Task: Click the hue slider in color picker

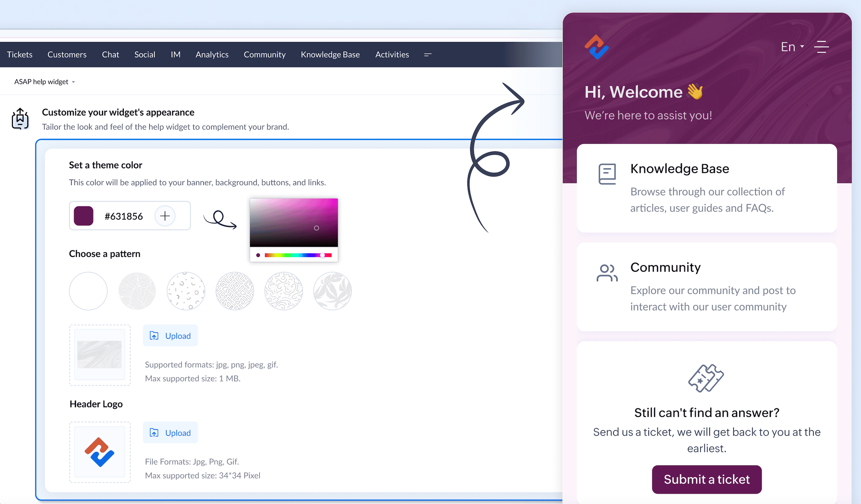Action: (298, 255)
